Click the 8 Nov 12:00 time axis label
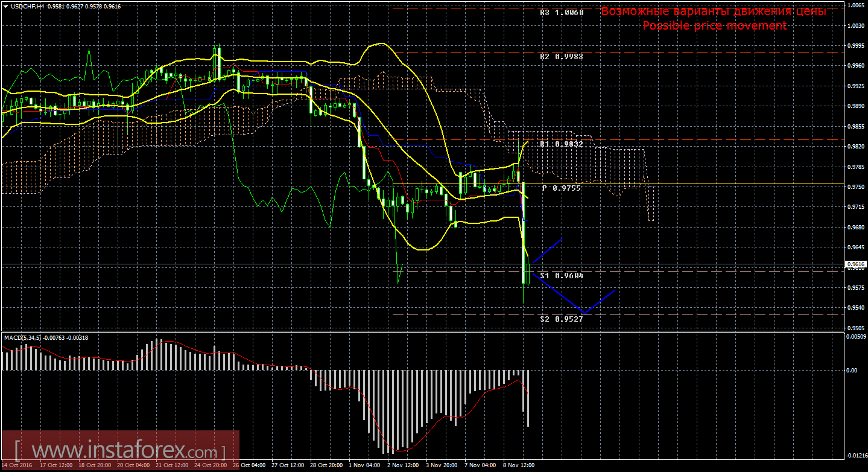Viewport: 868px width, 472px height. pos(518,466)
